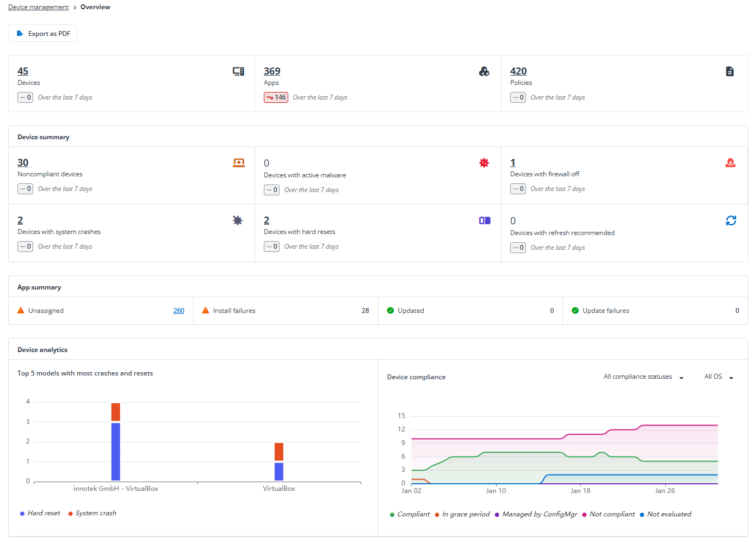The image size is (756, 542).
Task: Click the Policies document icon
Action: pos(730,71)
